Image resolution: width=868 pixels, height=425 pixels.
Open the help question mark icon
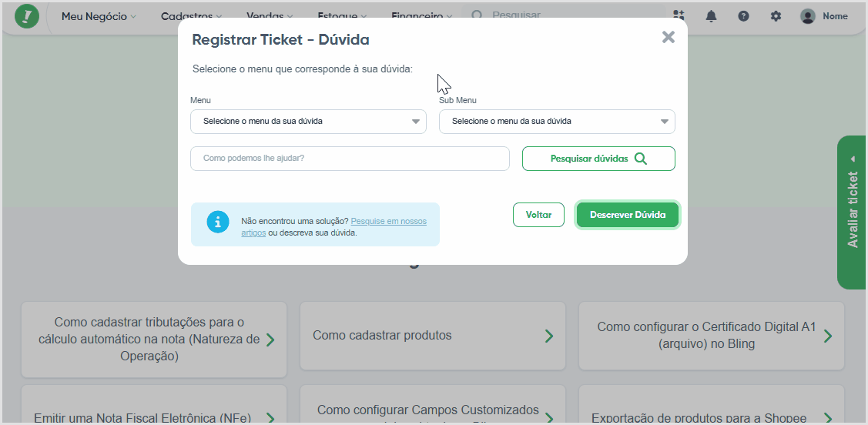[x=743, y=16]
